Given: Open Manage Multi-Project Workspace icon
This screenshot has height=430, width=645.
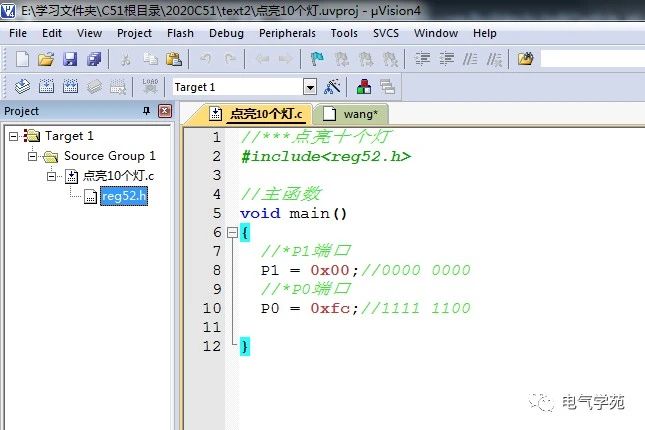Looking at the screenshot, I should [387, 87].
